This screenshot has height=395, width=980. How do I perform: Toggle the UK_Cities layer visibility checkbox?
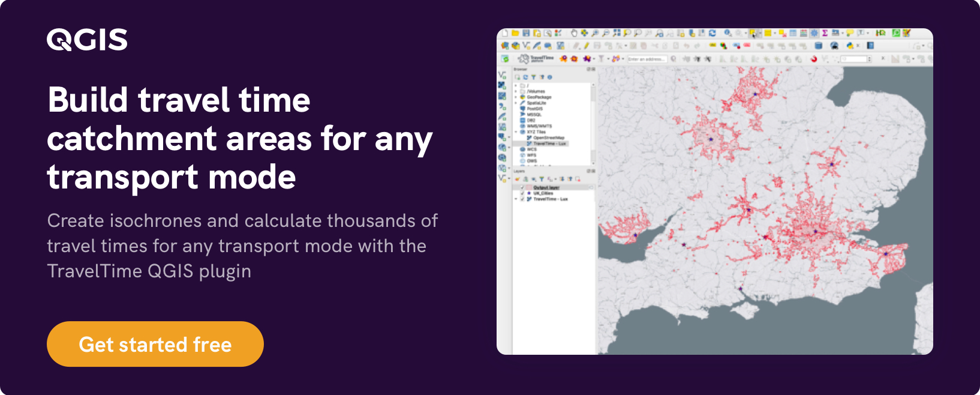[522, 193]
